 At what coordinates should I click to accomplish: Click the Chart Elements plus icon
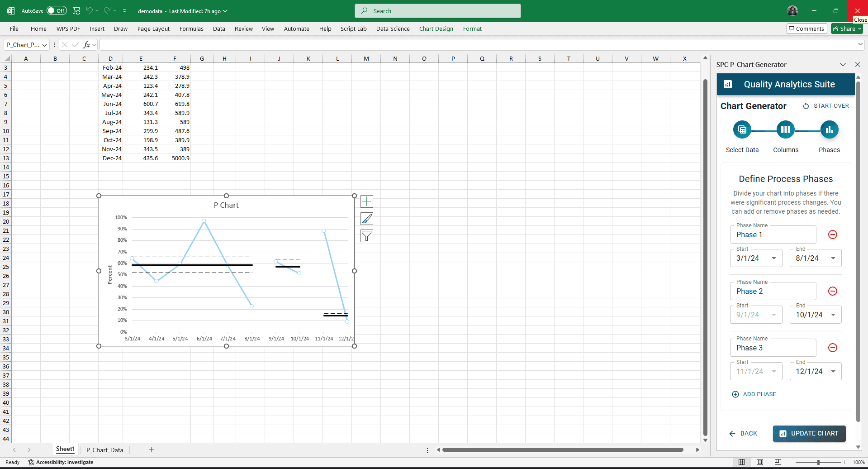pos(367,201)
